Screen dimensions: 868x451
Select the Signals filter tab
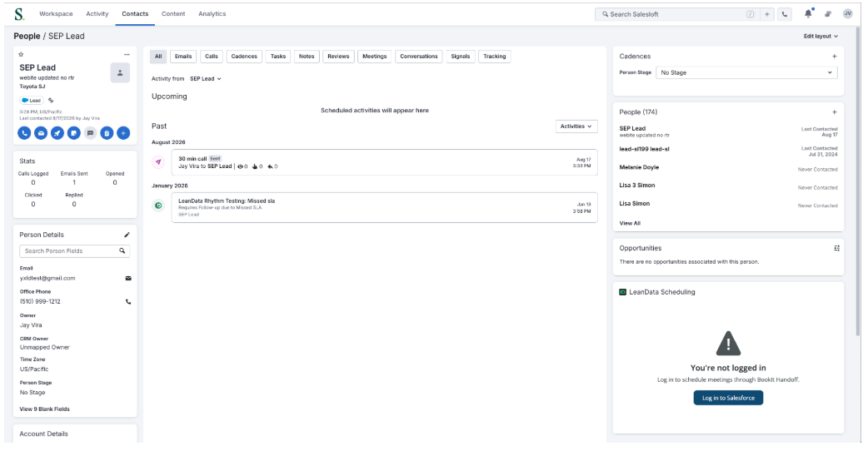(x=461, y=57)
